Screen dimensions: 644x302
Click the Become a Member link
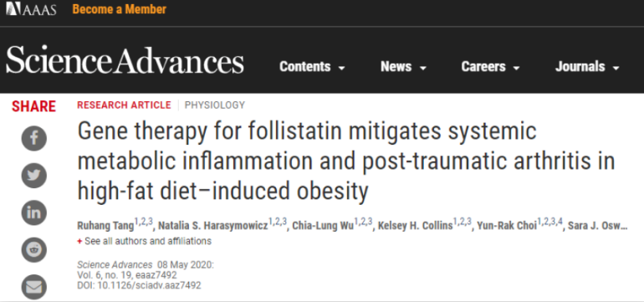(120, 9)
